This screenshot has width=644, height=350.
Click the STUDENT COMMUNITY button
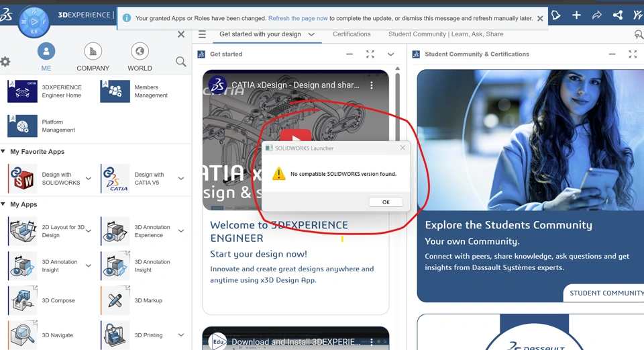[604, 293]
